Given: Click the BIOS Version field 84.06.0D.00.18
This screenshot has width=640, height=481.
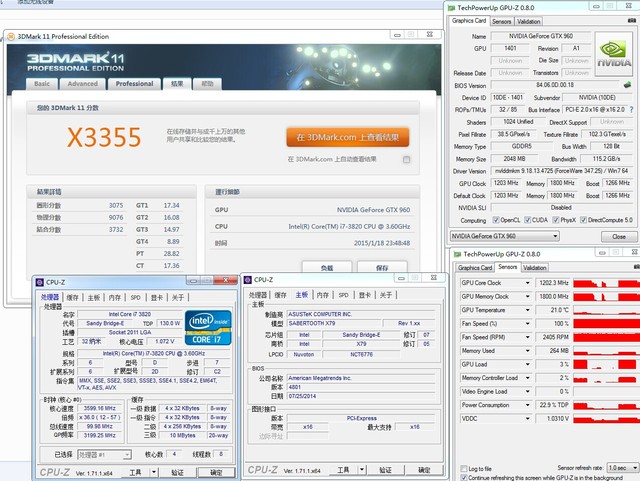Looking at the screenshot, I should (555, 85).
